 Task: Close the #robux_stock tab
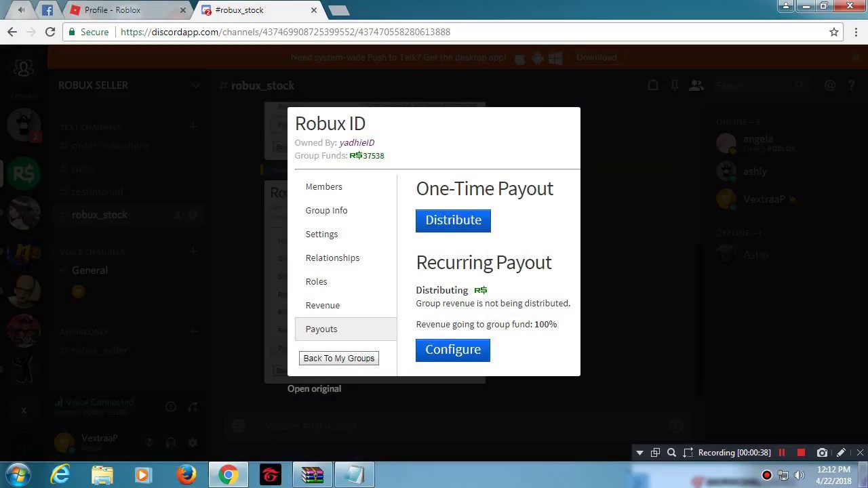click(x=313, y=10)
